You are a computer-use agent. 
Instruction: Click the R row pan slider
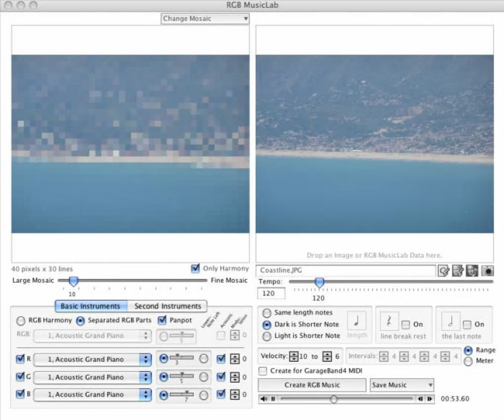[182, 357]
